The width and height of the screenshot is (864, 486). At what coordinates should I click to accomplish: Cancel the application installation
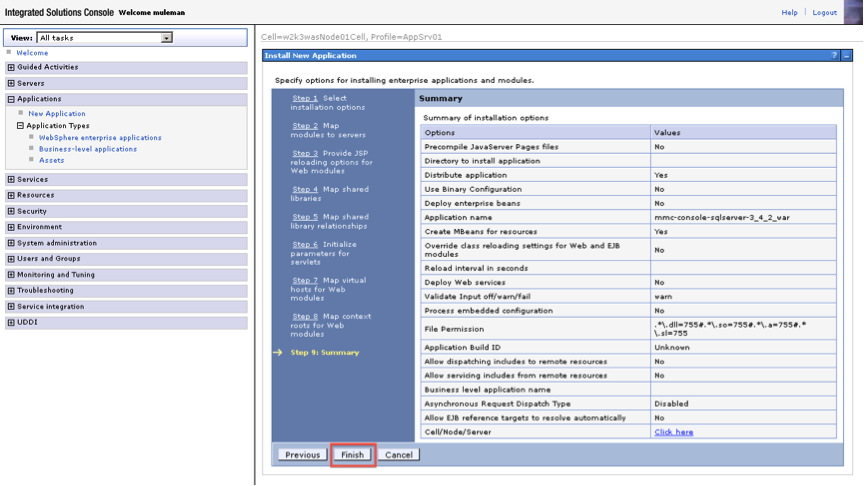(398, 454)
